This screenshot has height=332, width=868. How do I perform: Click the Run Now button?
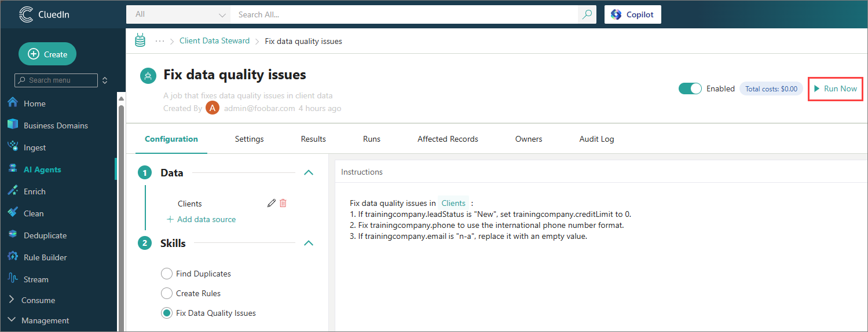click(x=835, y=89)
